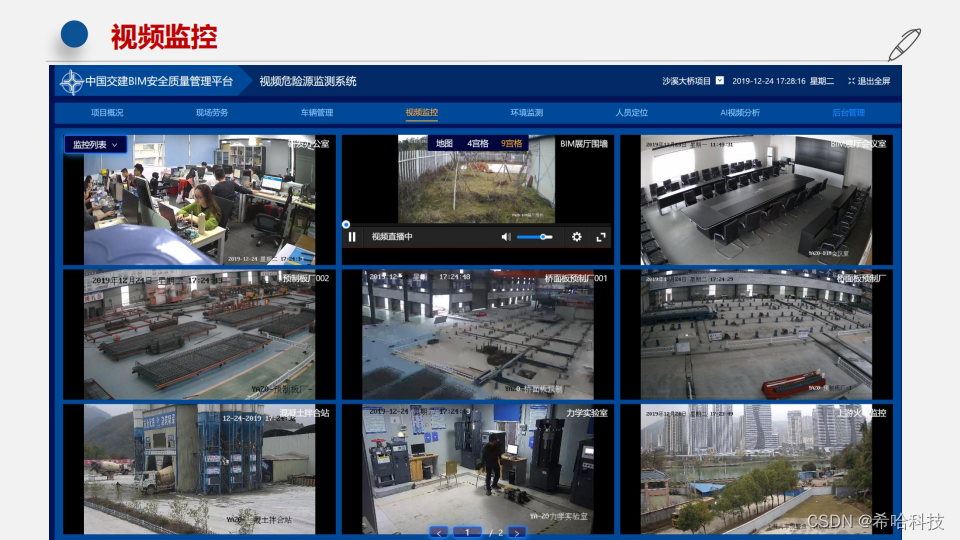960x540 pixels.
Task: Open 环境监测 tab
Action: coord(527,113)
